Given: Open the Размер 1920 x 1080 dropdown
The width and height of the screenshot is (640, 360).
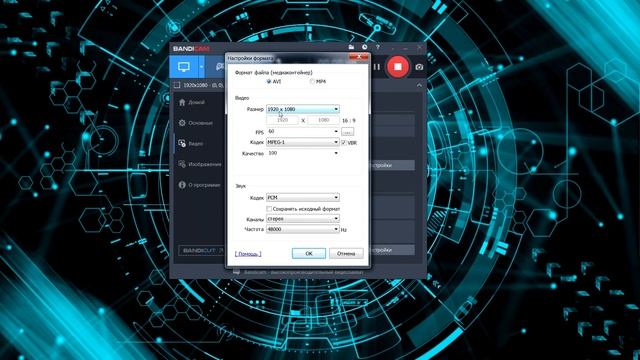Looking at the screenshot, I should click(x=302, y=109).
